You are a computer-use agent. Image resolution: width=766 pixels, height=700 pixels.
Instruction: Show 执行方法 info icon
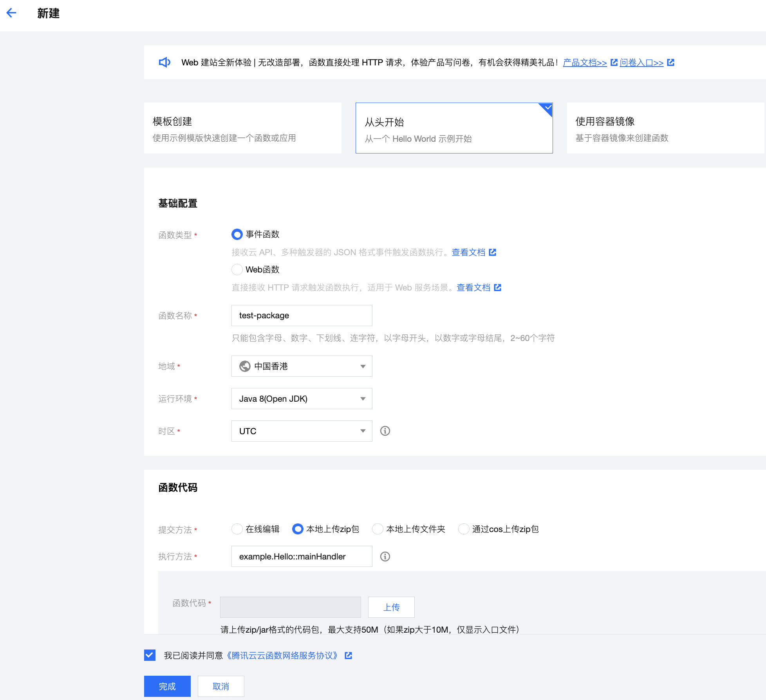click(385, 557)
